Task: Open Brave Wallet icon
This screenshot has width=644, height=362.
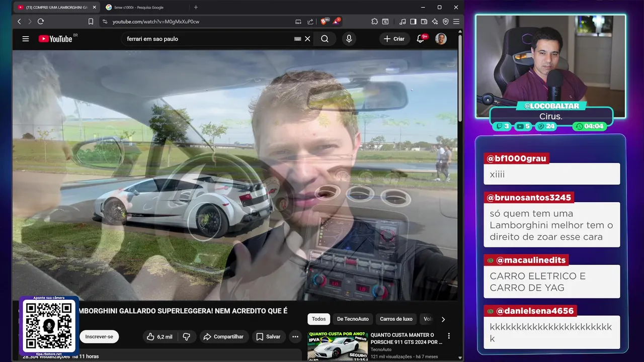Action: 424,22
